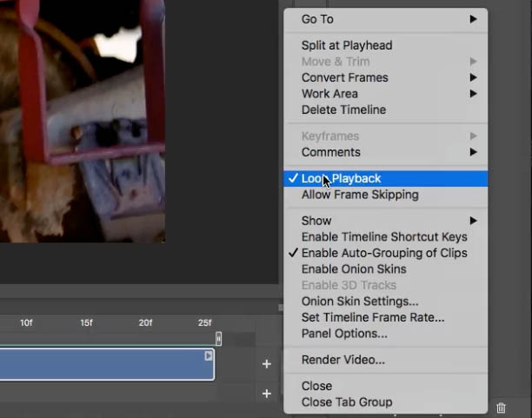Enable Timeline Shortcut Keys

[x=385, y=237]
